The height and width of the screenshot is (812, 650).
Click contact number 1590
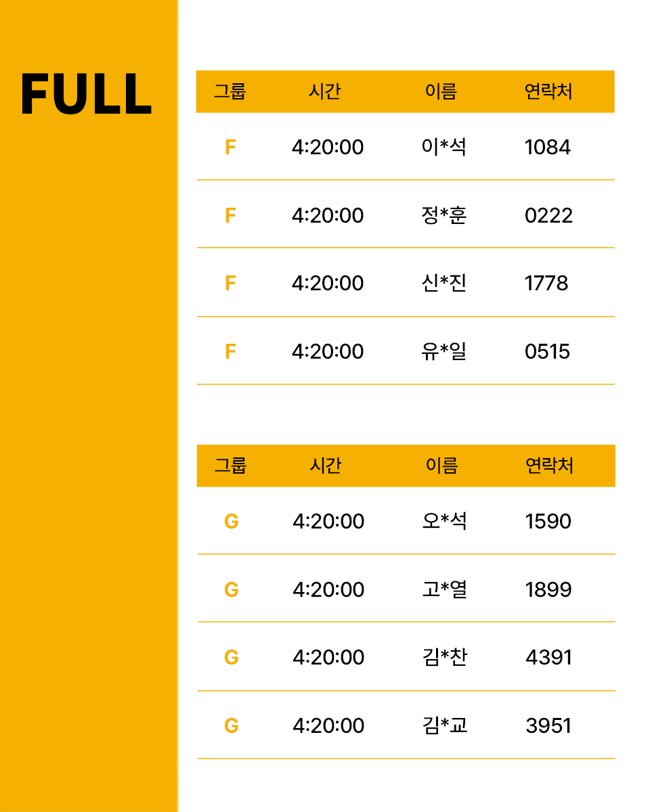548,522
